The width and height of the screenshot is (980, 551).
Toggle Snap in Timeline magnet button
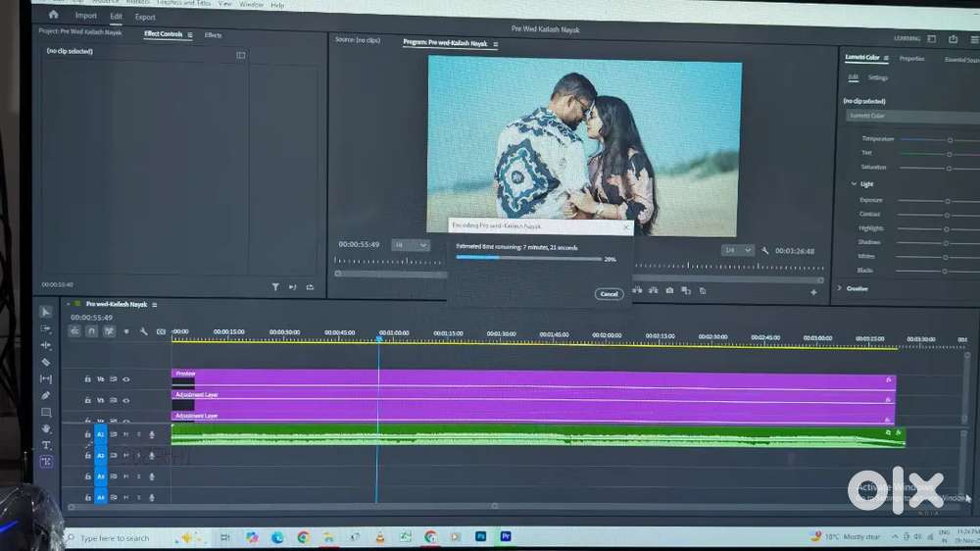tap(91, 331)
